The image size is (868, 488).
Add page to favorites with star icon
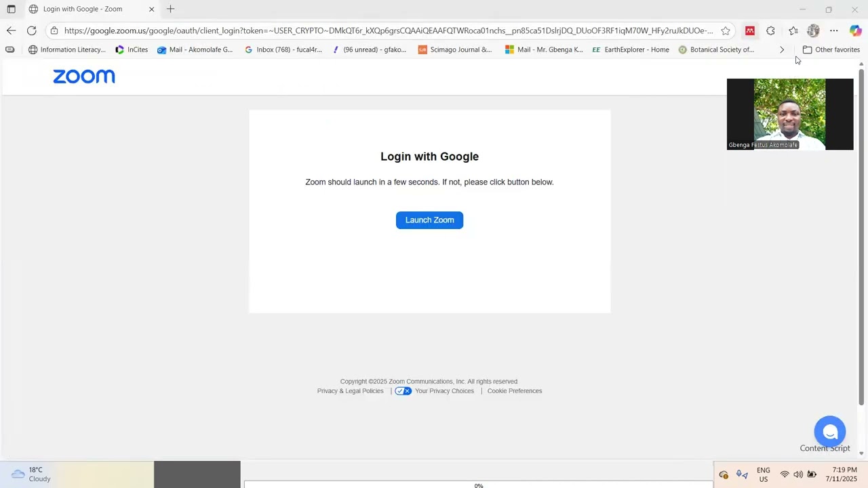726,30
